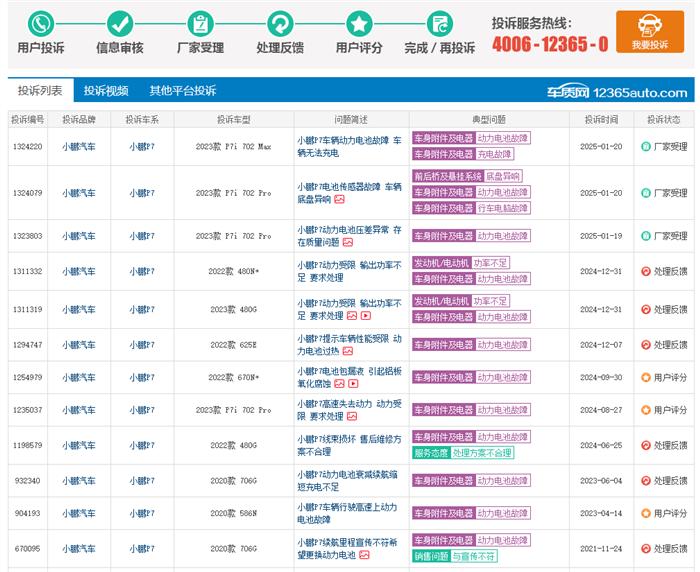Click 处理反馈 status icon in row 1311332
The height and width of the screenshot is (572, 700).
tap(646, 271)
